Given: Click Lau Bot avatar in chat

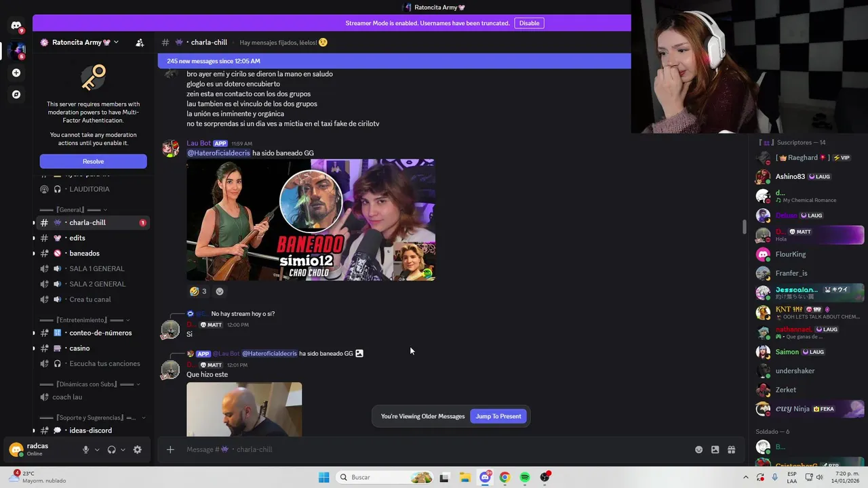Looking at the screenshot, I should [x=170, y=148].
